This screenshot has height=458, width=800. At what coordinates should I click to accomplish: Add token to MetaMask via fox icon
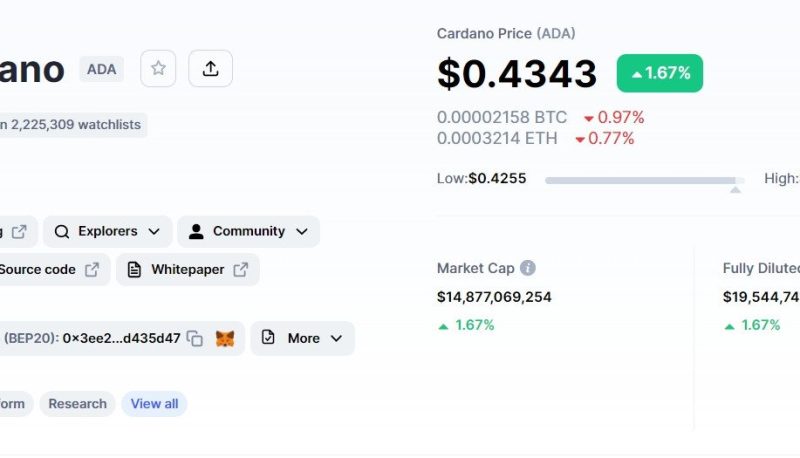point(224,338)
